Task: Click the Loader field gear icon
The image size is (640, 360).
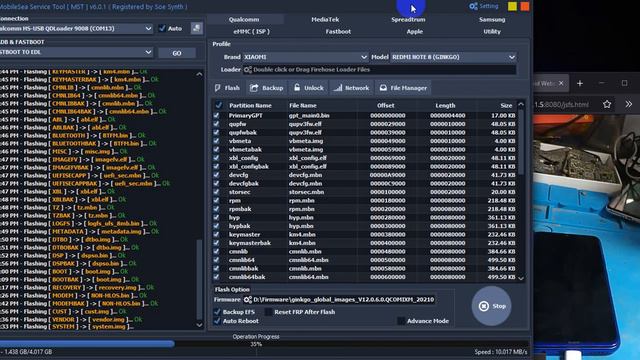Action: coord(247,70)
